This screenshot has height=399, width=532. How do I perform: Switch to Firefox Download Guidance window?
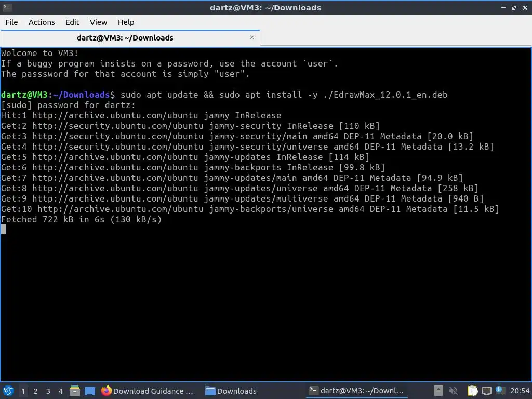pyautogui.click(x=148, y=391)
